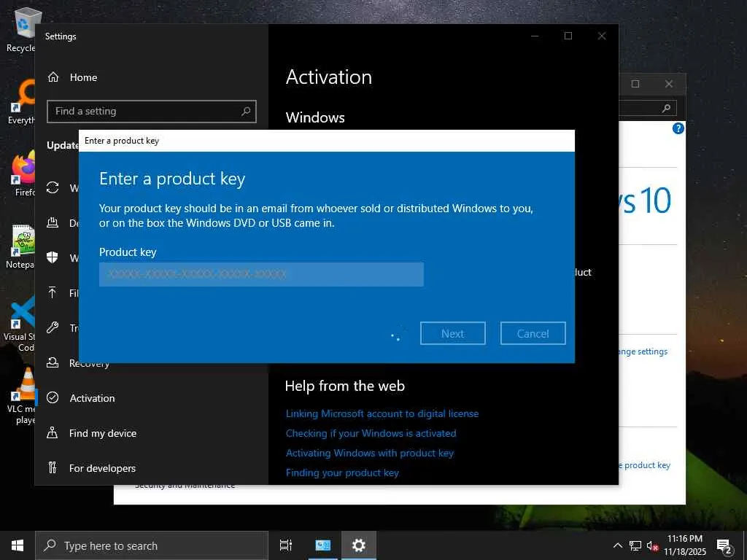
Task: Open Change settings link in background window
Action: (643, 351)
